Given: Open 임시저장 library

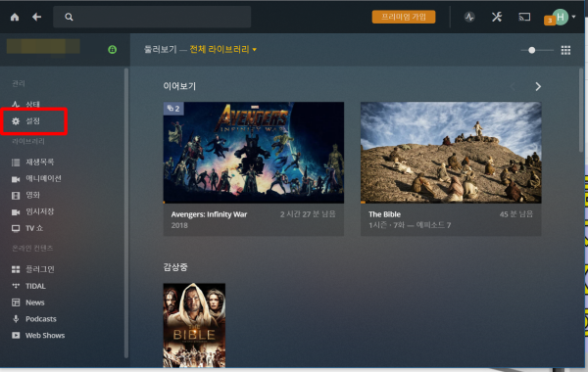Looking at the screenshot, I should [40, 211].
